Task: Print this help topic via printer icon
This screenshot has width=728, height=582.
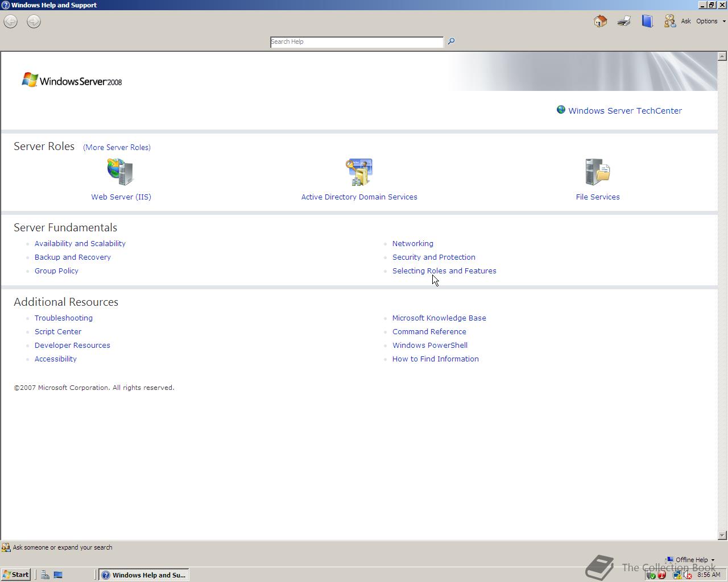Action: coord(624,21)
